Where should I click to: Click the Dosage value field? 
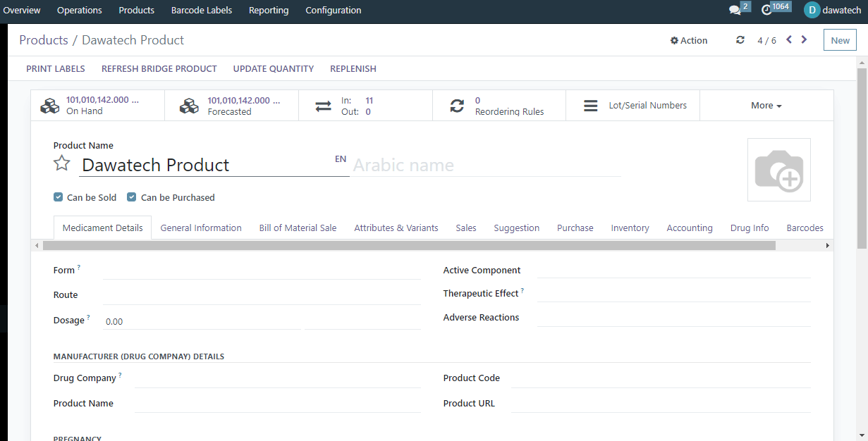[x=202, y=321]
